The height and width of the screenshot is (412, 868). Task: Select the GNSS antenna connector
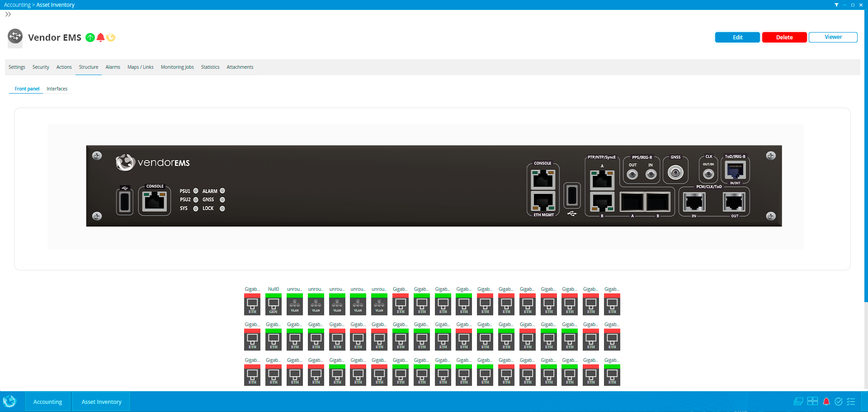click(675, 172)
